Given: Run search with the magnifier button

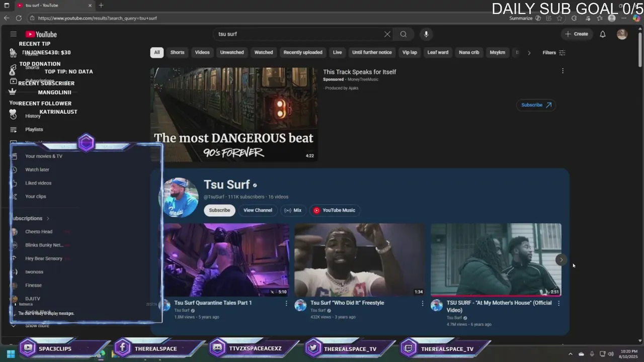Looking at the screenshot, I should click(x=404, y=34).
